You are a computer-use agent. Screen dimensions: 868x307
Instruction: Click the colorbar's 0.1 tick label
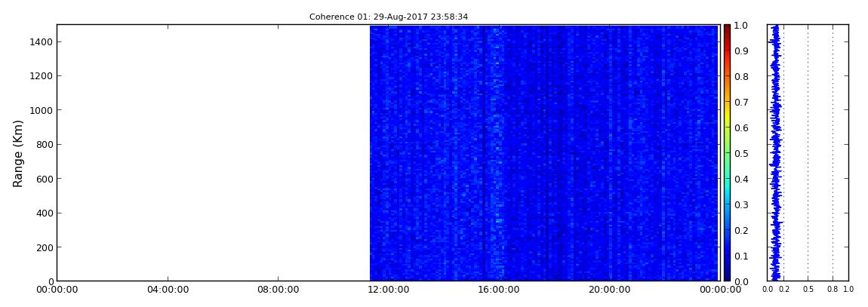pos(740,256)
